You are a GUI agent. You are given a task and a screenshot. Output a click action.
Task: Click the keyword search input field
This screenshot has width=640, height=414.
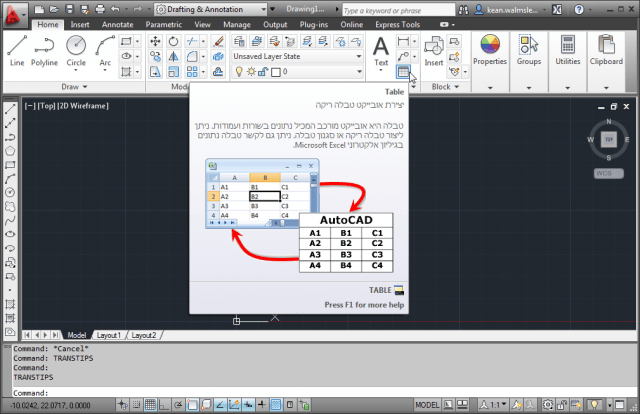[398, 10]
